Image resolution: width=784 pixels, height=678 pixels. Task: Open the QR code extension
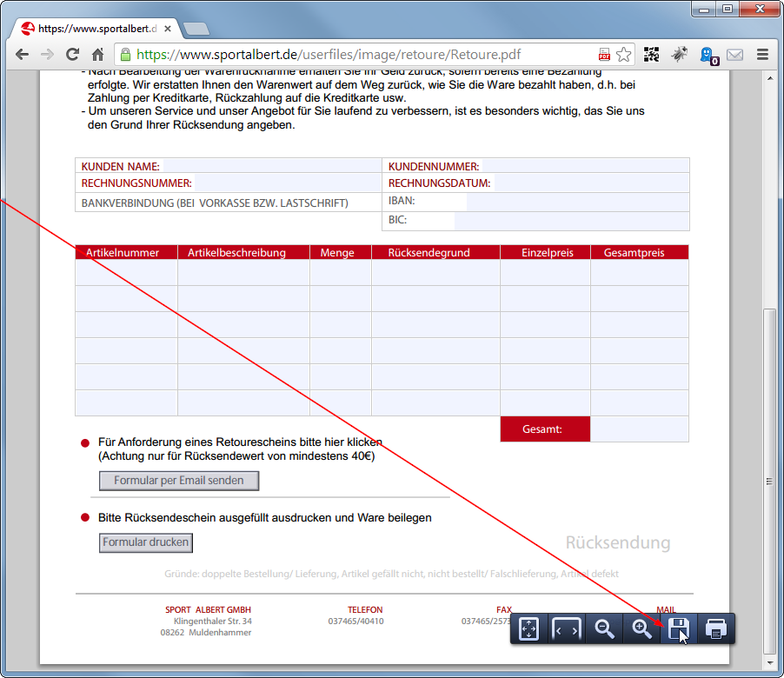coord(651,55)
